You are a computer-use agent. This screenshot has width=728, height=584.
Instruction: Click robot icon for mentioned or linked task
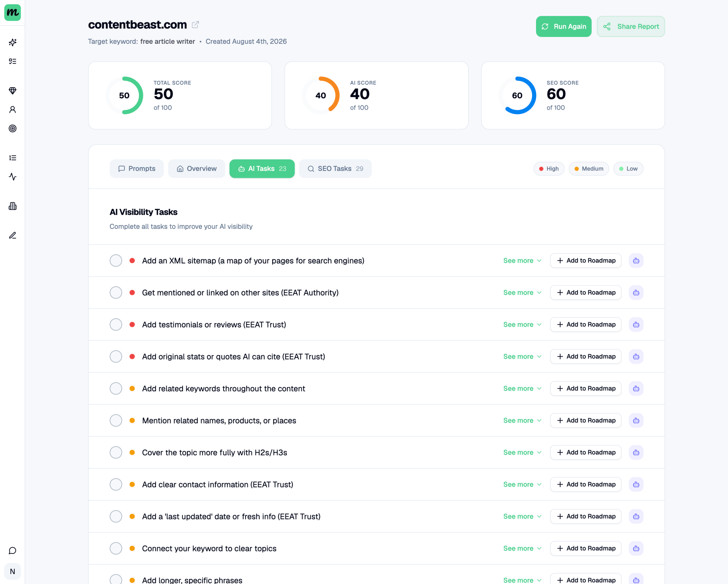coord(636,292)
